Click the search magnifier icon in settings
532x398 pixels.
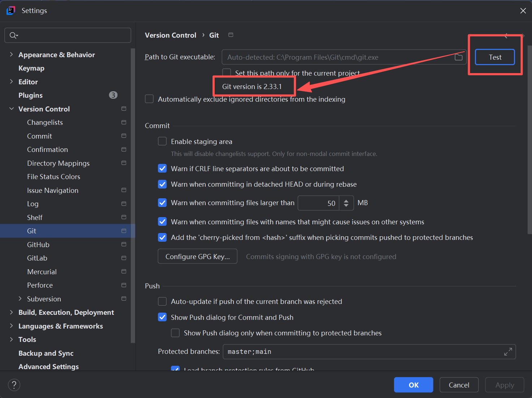pyautogui.click(x=13, y=35)
